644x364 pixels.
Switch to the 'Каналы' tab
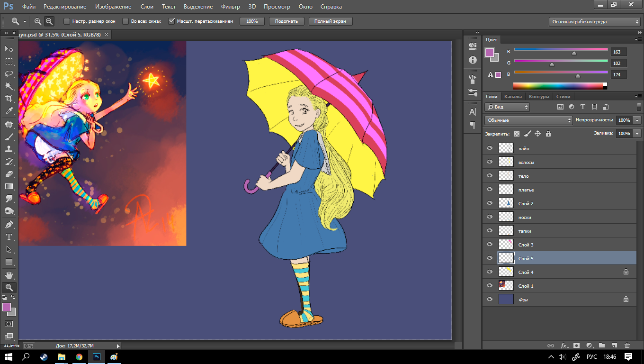pos(513,97)
